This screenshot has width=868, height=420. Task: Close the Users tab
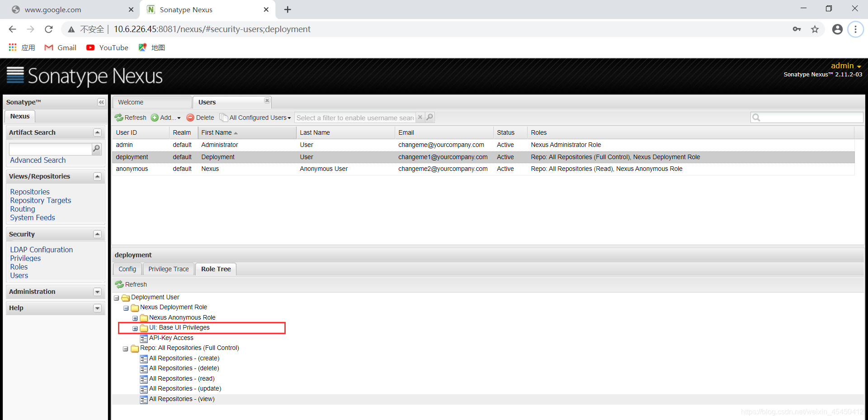[x=267, y=100]
